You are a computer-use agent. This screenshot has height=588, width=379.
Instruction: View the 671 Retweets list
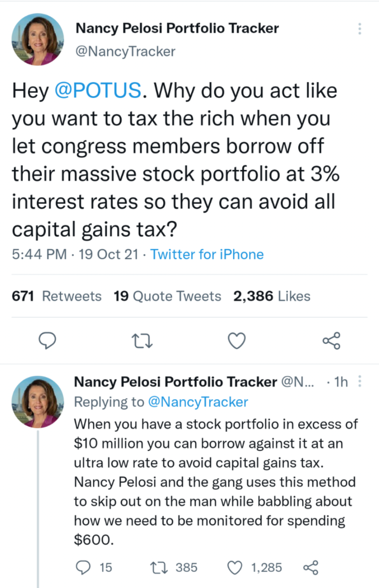click(56, 296)
